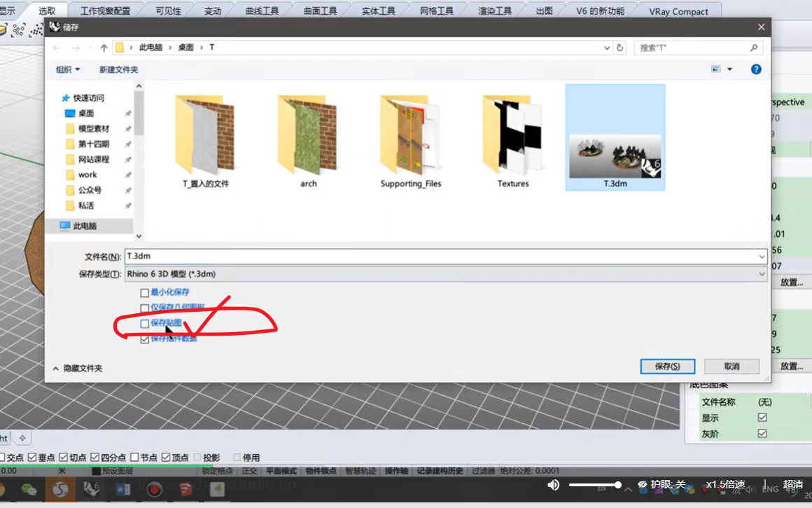Expand the 保存类型 dropdown
Image resolution: width=812 pixels, height=508 pixels.
762,274
